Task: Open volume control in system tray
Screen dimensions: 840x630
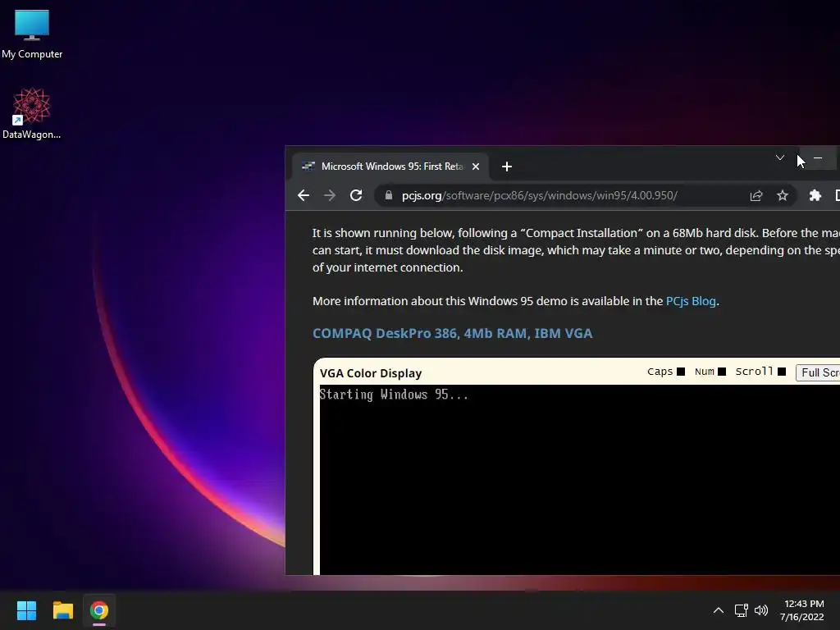Action: click(760, 610)
